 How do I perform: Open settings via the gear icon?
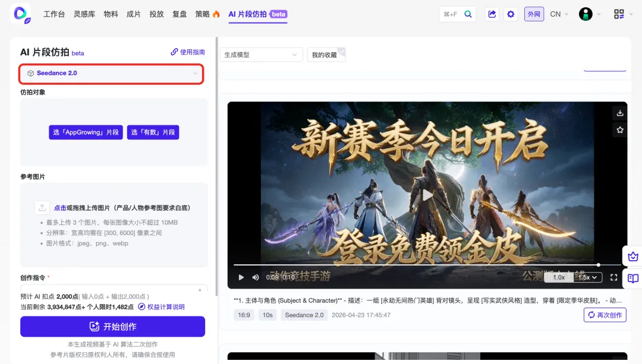[511, 14]
